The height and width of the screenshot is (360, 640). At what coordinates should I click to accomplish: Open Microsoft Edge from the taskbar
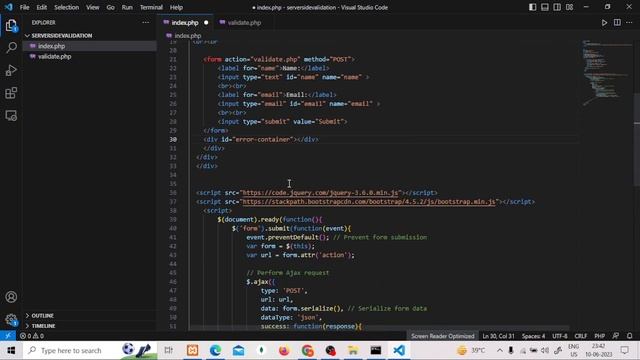pos(216,351)
